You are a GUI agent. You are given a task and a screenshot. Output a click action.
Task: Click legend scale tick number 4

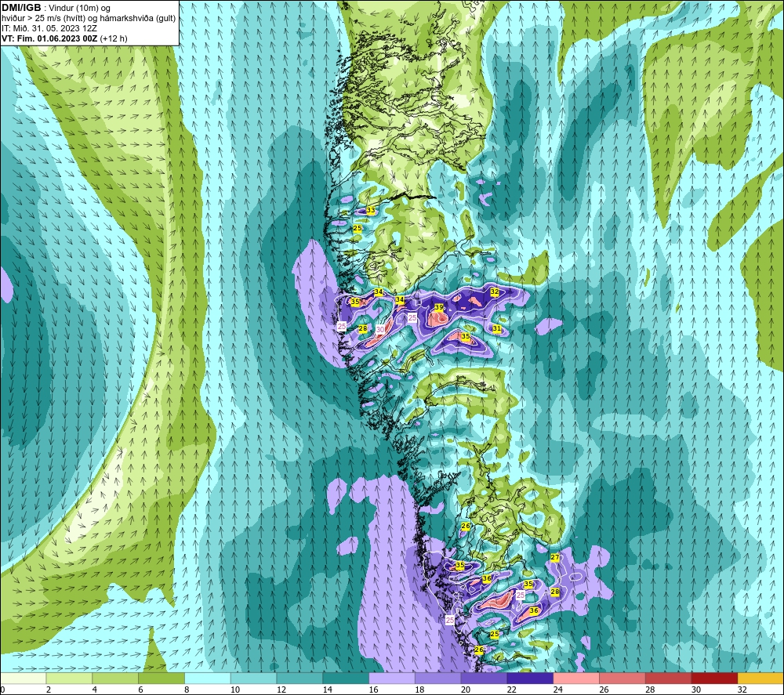coord(95,690)
